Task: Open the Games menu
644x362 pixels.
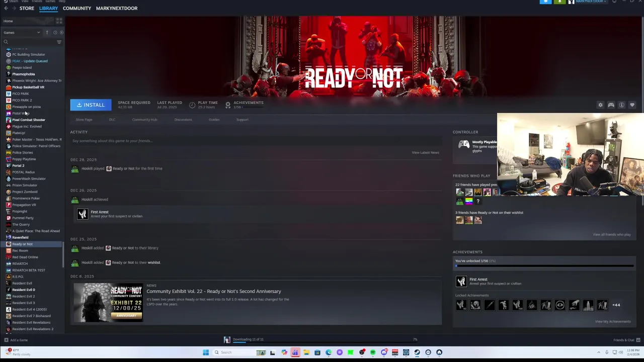Action: (50, 2)
